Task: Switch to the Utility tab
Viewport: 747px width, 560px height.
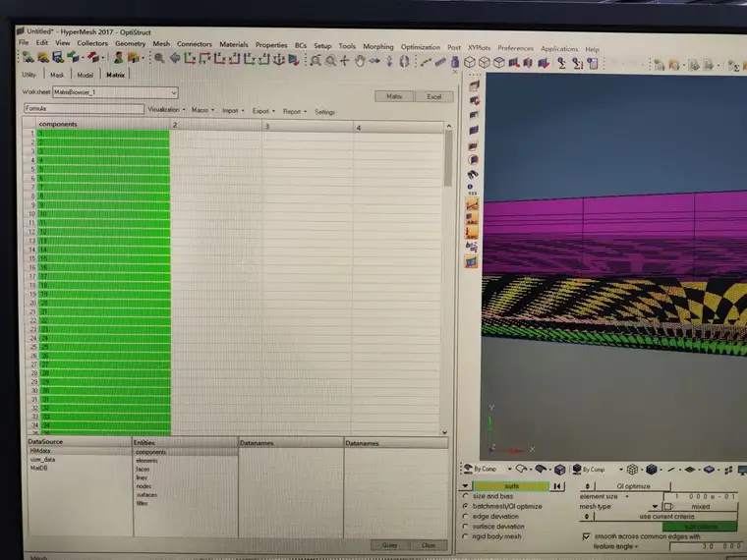Action: [29, 75]
